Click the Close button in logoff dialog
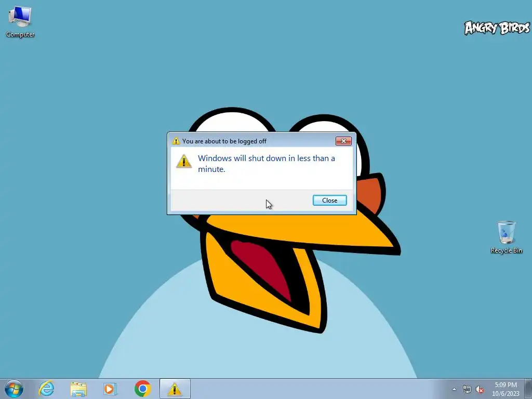Screen dimensions: 532x399 pos(329,200)
